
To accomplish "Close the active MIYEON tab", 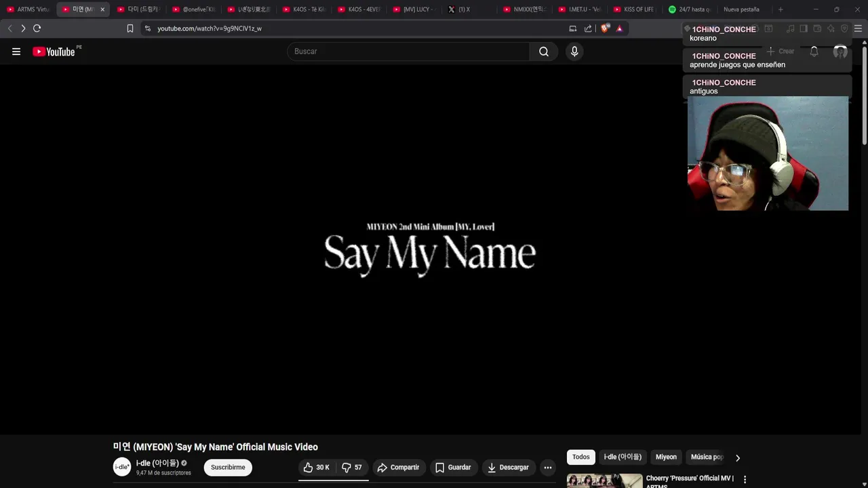I will point(102,9).
